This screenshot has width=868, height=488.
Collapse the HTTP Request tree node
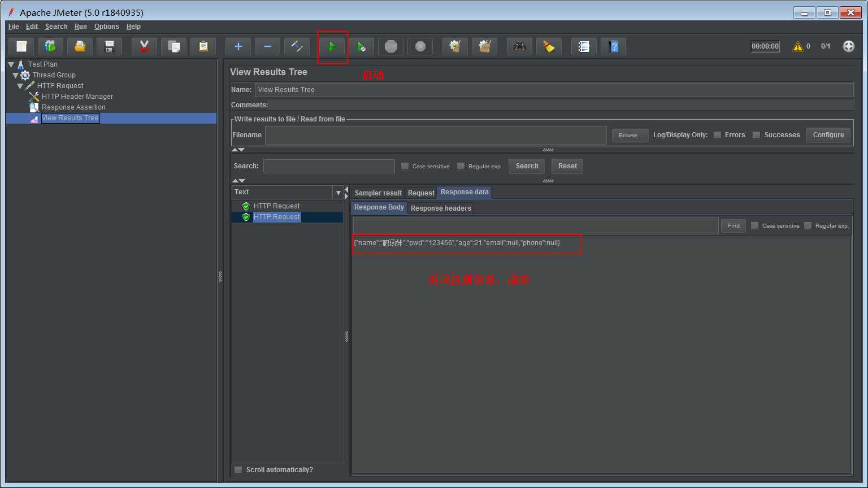point(20,86)
